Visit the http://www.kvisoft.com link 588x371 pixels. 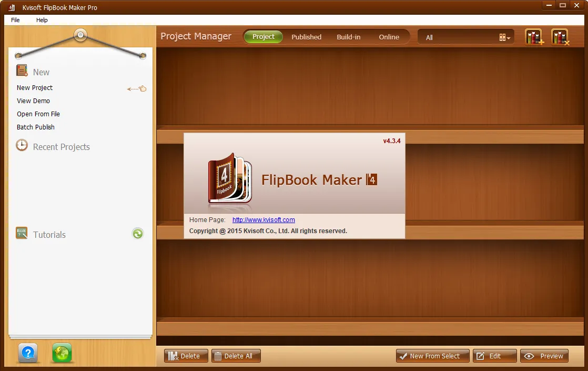263,220
